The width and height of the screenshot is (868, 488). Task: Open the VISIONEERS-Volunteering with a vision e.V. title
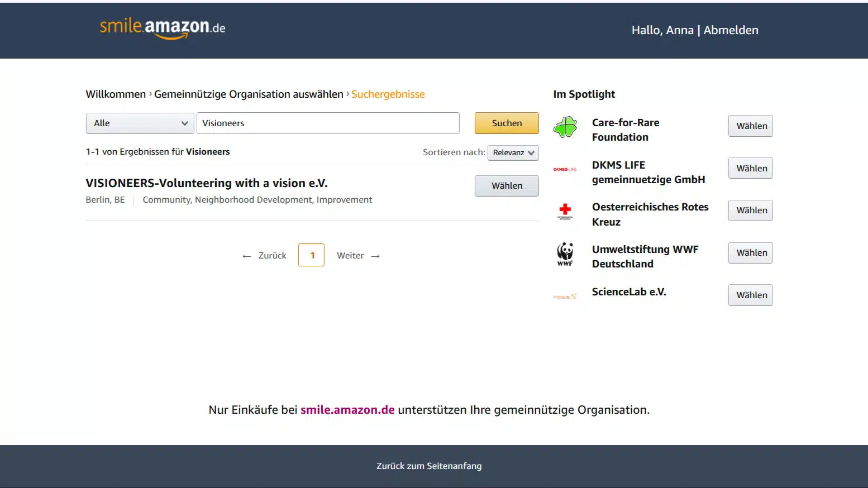pyautogui.click(x=207, y=183)
